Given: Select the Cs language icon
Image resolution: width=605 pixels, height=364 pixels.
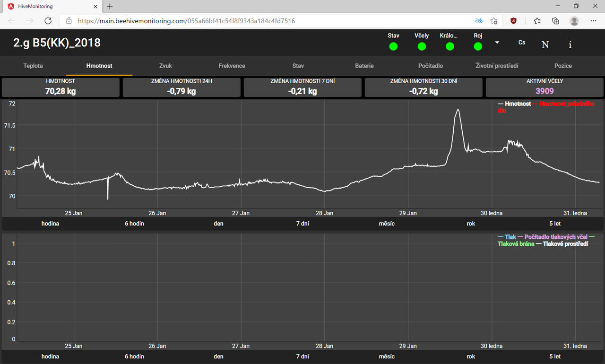Looking at the screenshot, I should [521, 43].
